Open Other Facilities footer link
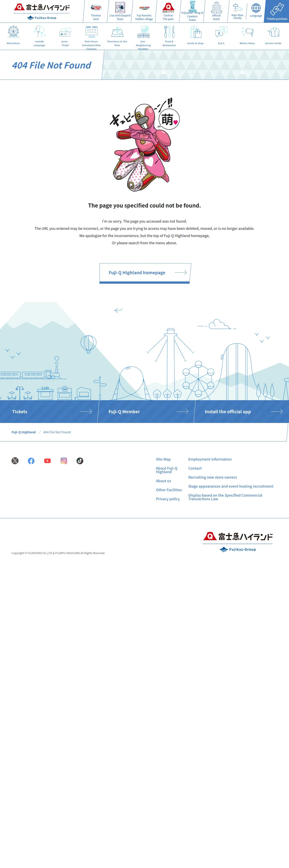This screenshot has height=868, width=289. [169, 490]
